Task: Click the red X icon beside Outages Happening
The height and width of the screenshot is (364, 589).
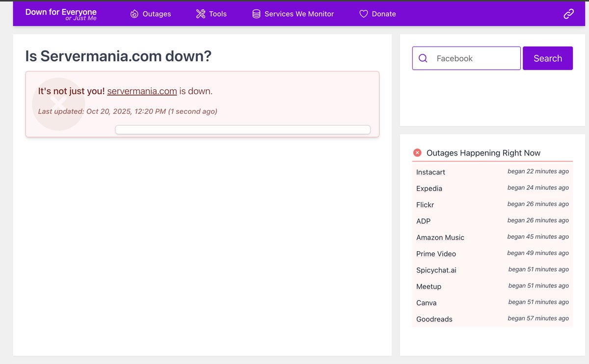Action: pos(417,153)
